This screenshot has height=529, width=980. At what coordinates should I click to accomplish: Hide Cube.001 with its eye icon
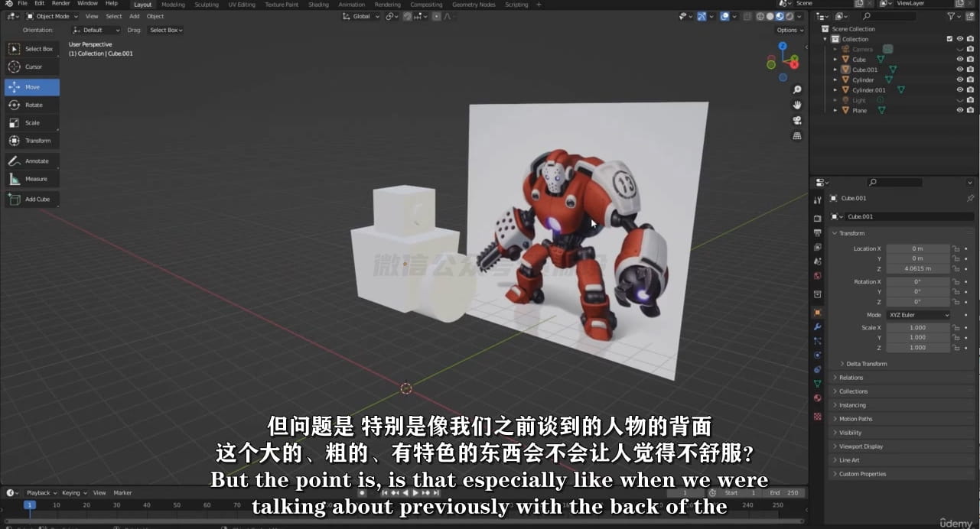point(960,70)
